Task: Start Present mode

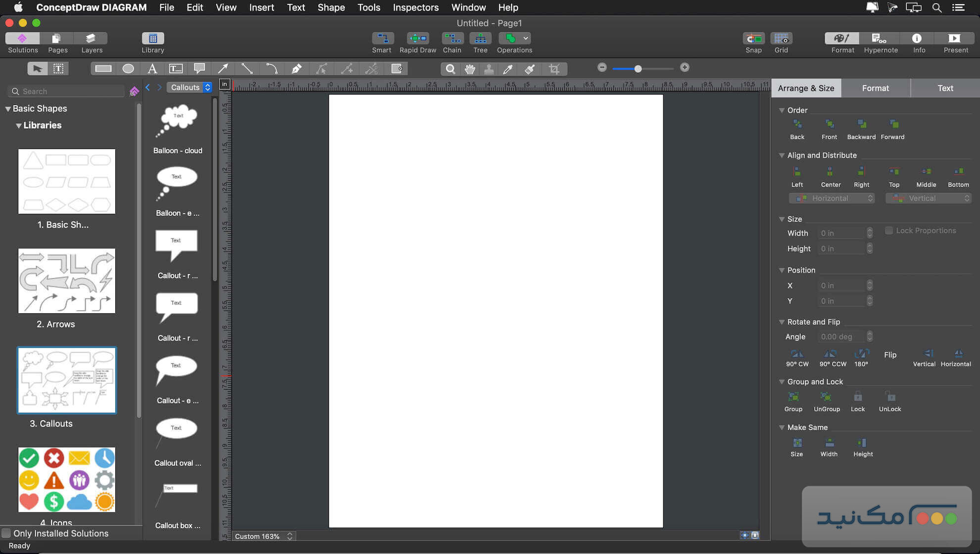Action: point(956,42)
